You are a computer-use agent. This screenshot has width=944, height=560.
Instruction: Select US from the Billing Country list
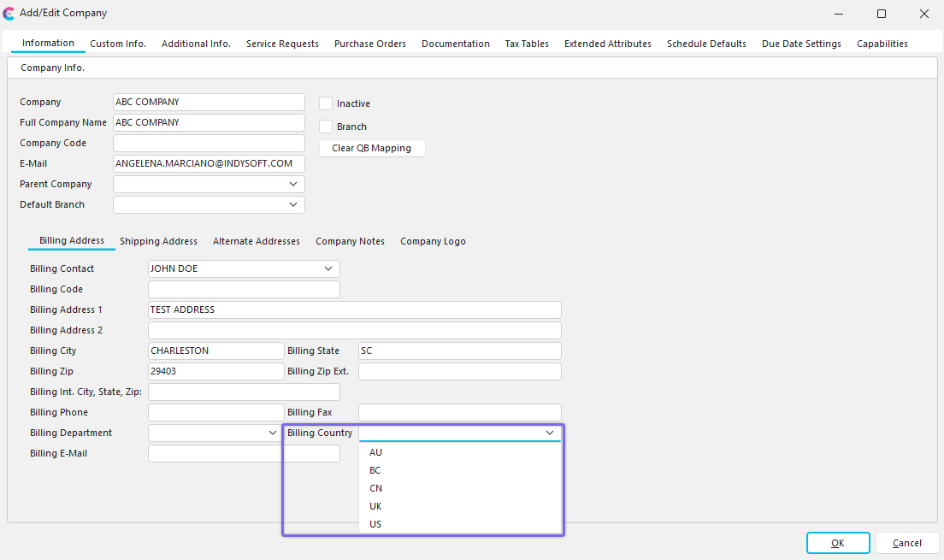click(375, 524)
